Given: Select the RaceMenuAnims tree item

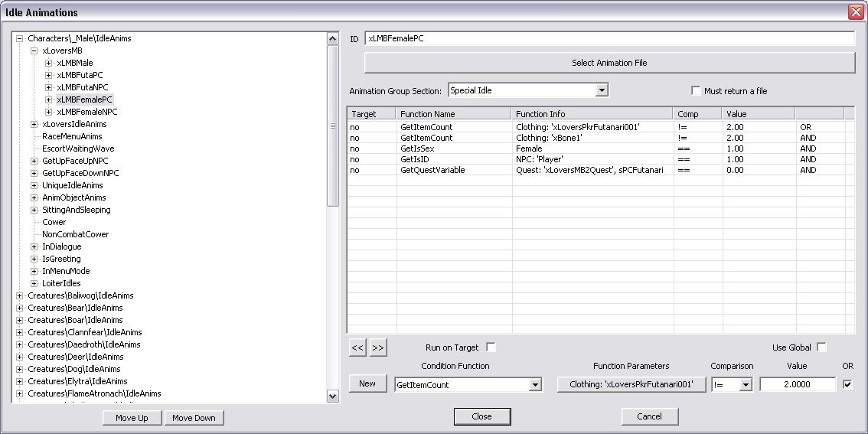Looking at the screenshot, I should [x=72, y=136].
